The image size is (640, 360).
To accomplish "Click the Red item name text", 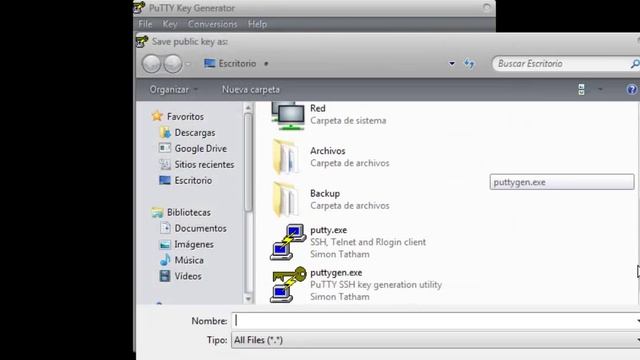I will click(x=318, y=109).
